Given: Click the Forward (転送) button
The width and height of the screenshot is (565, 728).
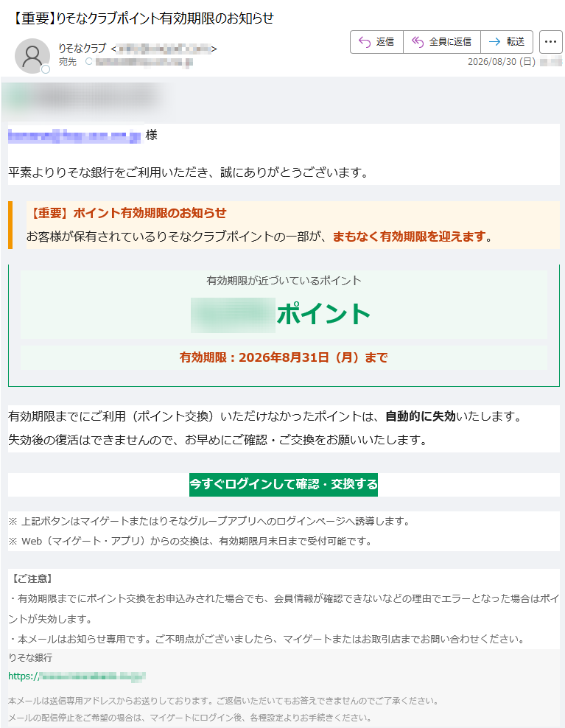Looking at the screenshot, I should (x=507, y=42).
